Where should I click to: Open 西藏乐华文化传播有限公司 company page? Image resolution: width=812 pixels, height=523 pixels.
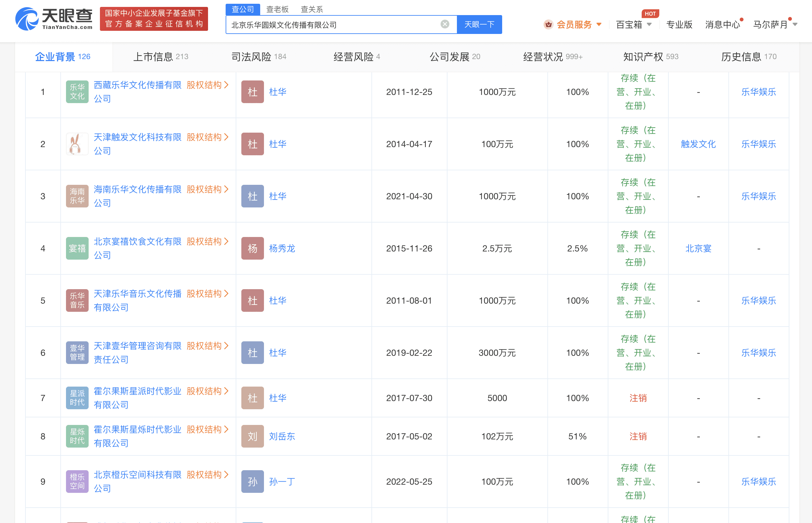138,92
